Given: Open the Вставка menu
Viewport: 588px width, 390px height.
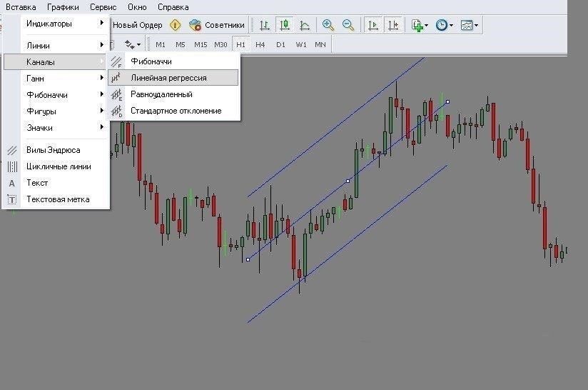Looking at the screenshot, I should 21,7.
